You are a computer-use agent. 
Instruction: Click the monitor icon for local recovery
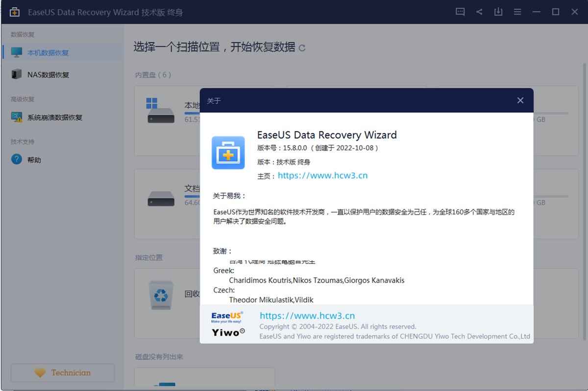pyautogui.click(x=17, y=52)
